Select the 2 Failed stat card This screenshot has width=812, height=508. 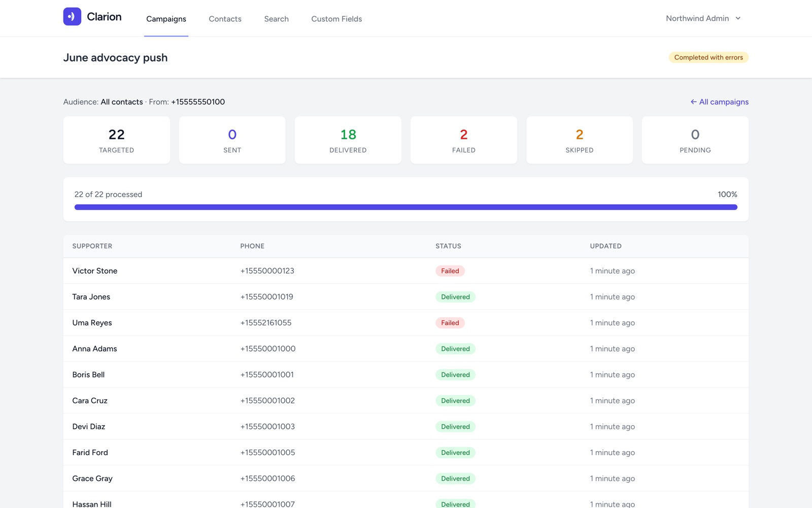point(463,140)
